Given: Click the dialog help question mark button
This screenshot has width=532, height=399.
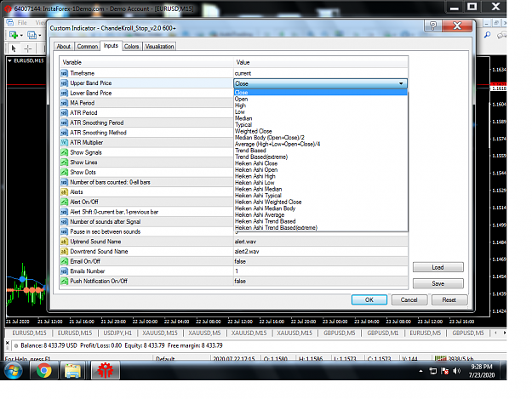Looking at the screenshot, I should (x=433, y=26).
